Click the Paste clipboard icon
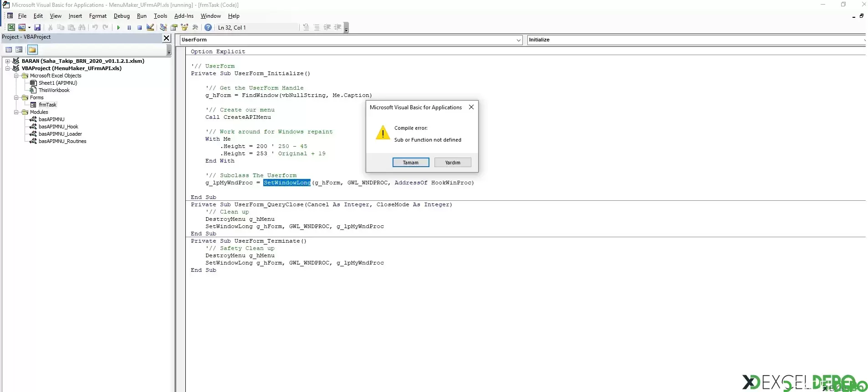This screenshot has height=392, width=868. (71, 27)
